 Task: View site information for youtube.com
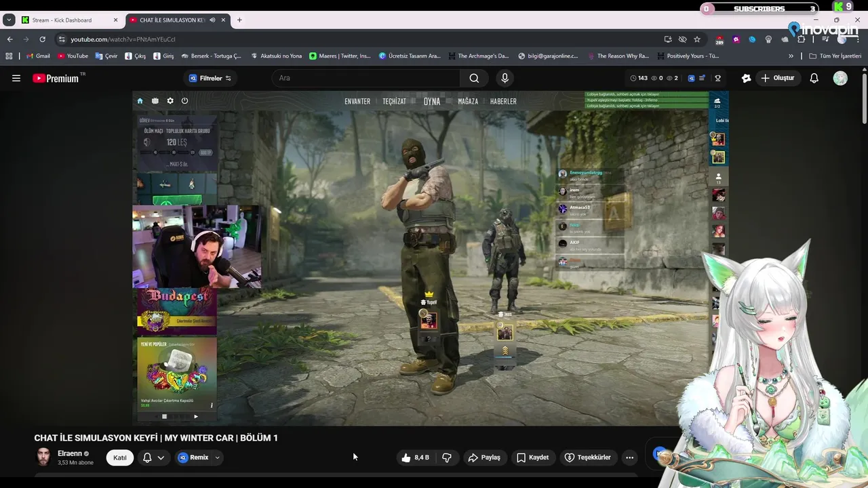coord(62,39)
